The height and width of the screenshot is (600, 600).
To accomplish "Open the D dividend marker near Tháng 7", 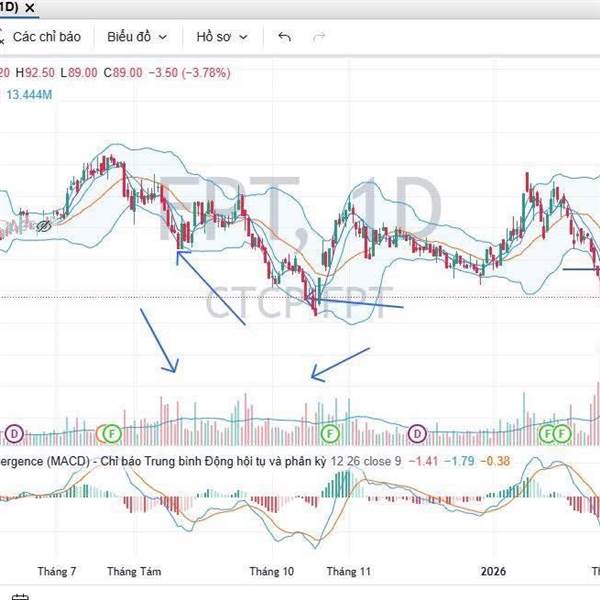I will [x=15, y=434].
